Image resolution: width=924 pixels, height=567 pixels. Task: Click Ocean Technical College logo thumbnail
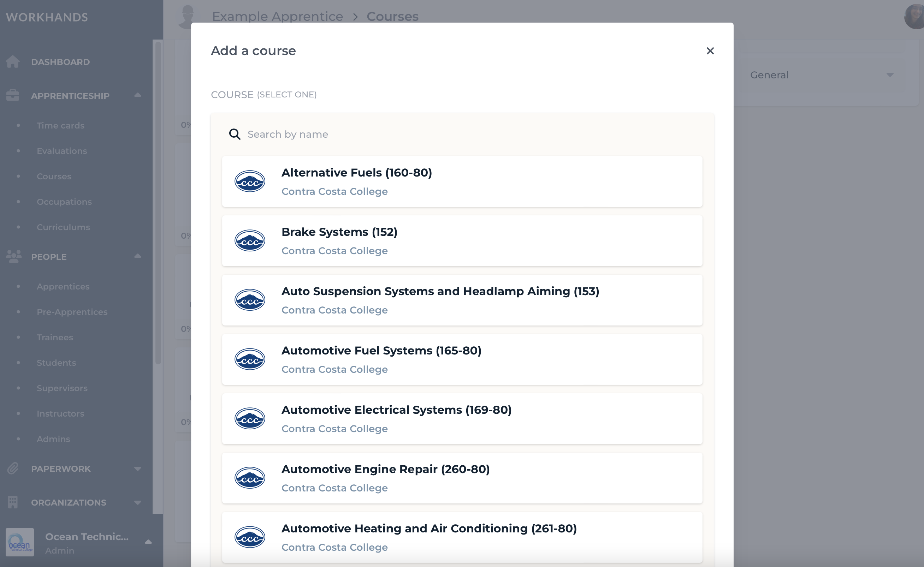20,542
